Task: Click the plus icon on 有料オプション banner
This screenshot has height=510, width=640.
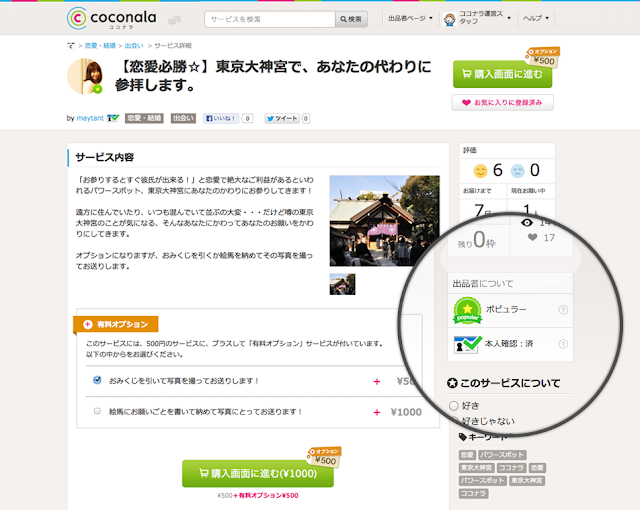Action: [87, 324]
